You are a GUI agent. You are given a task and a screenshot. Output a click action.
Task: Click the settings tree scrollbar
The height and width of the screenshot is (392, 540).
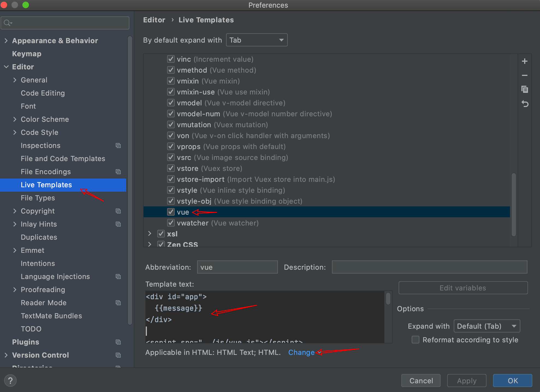(130, 180)
